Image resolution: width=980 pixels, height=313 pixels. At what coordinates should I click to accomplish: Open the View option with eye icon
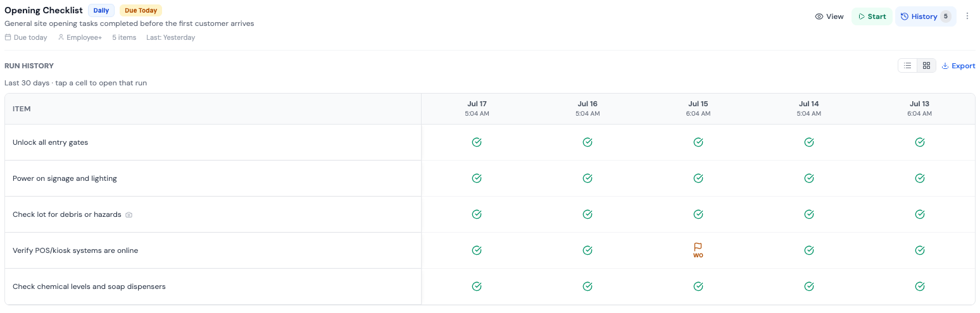point(829,16)
